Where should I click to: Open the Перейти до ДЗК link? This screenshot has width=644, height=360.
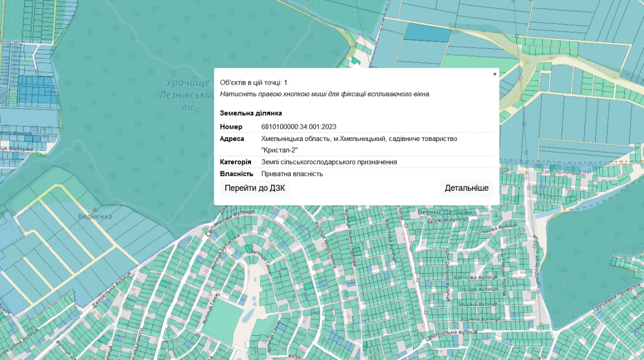click(255, 188)
